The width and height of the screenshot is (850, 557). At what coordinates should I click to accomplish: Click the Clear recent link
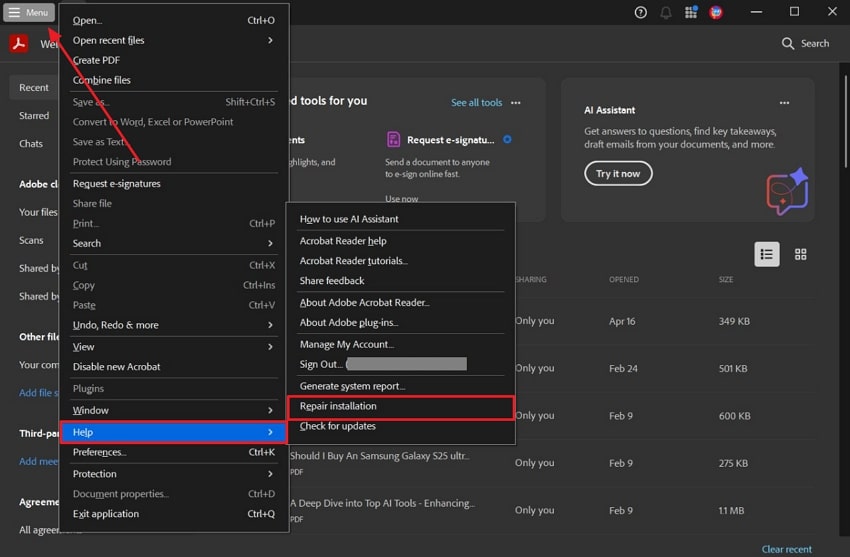787,549
